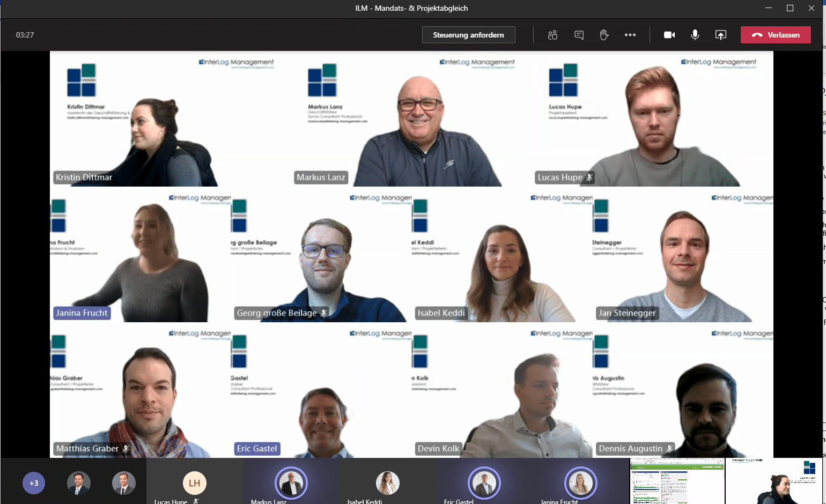Click the 03:27 call duration timer
The width and height of the screenshot is (826, 504).
click(x=25, y=35)
